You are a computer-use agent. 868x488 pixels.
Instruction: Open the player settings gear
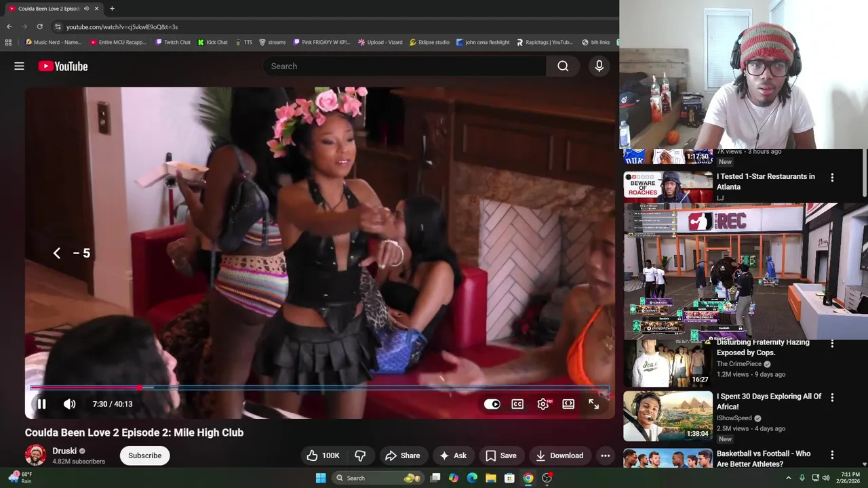pyautogui.click(x=543, y=404)
